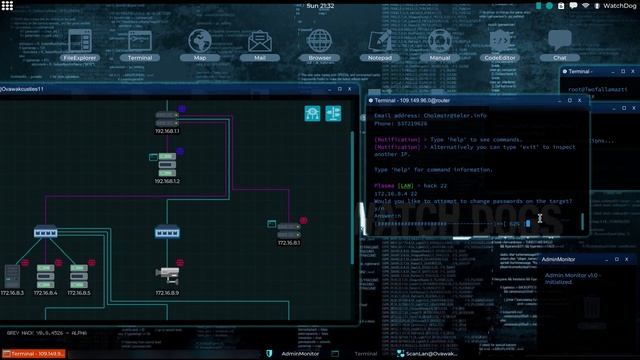Minimize the AdminMonitor window
This screenshot has height=360, width=640.
[607, 260]
